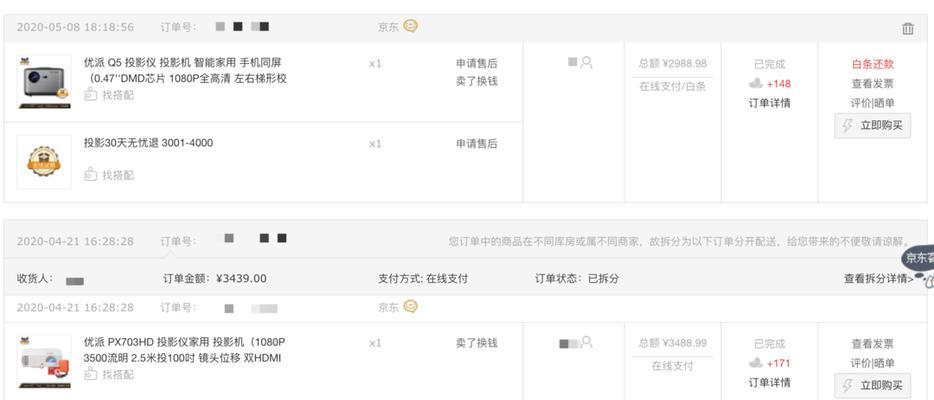Click 白条还款 link in red

[x=873, y=64]
